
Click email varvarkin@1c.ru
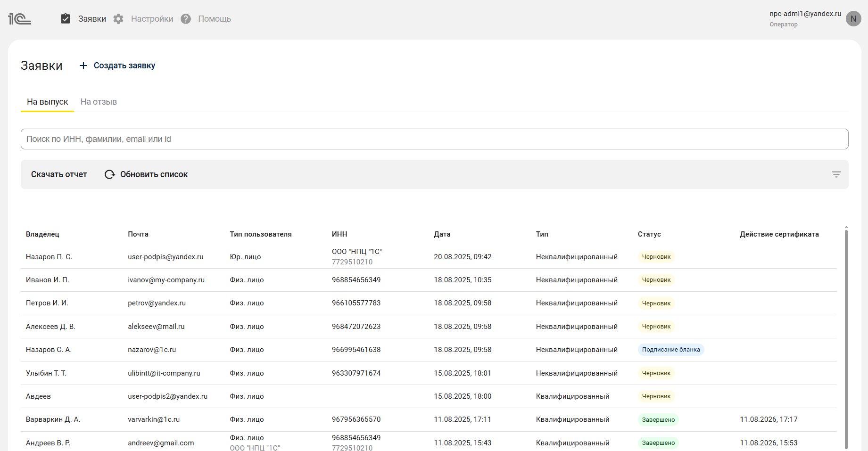154,419
